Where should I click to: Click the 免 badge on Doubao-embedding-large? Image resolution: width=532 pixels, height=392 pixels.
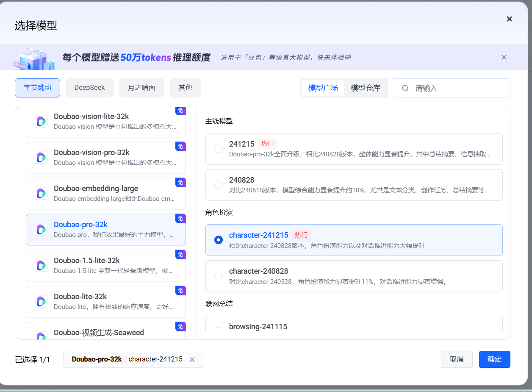(x=181, y=183)
